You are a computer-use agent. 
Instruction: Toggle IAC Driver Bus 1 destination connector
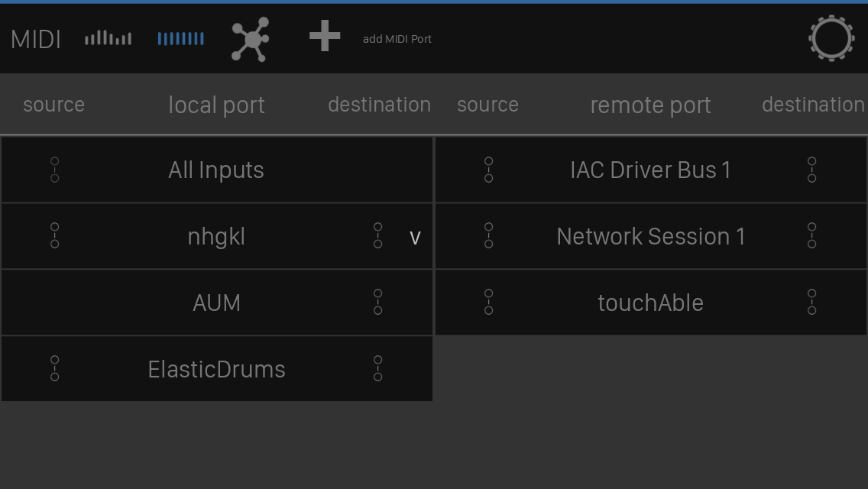click(811, 170)
